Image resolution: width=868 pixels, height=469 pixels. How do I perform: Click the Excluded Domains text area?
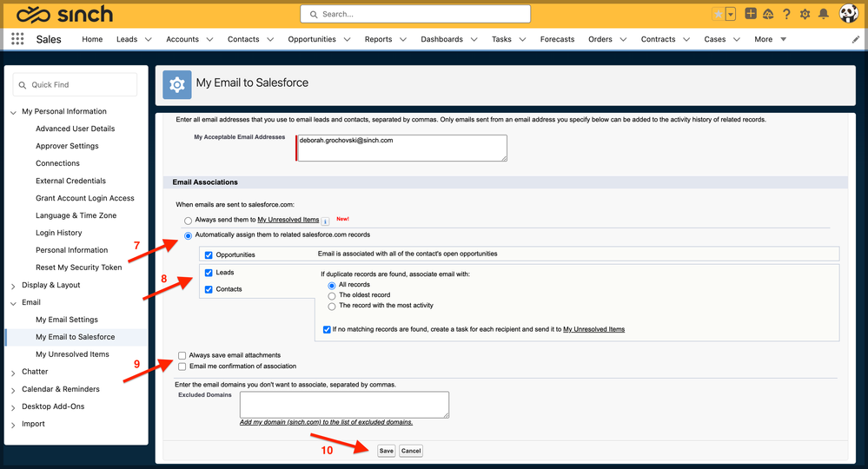(x=344, y=405)
